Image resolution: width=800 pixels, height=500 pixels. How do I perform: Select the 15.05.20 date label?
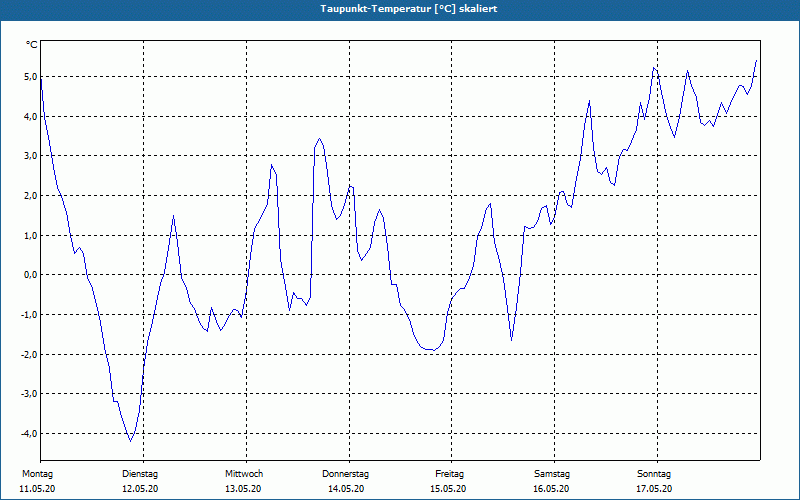[x=448, y=489]
